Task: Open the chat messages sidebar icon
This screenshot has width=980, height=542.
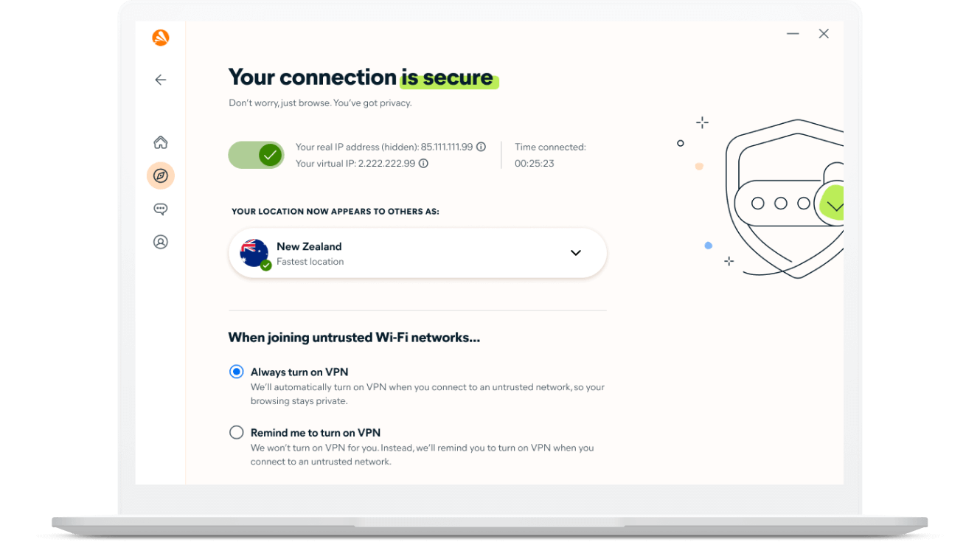Action: pos(161,209)
